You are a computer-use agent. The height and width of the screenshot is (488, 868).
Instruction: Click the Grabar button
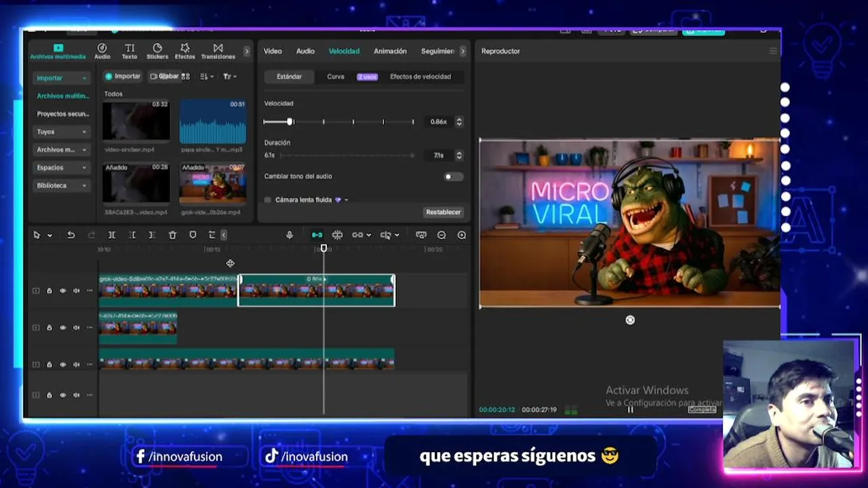(164, 77)
